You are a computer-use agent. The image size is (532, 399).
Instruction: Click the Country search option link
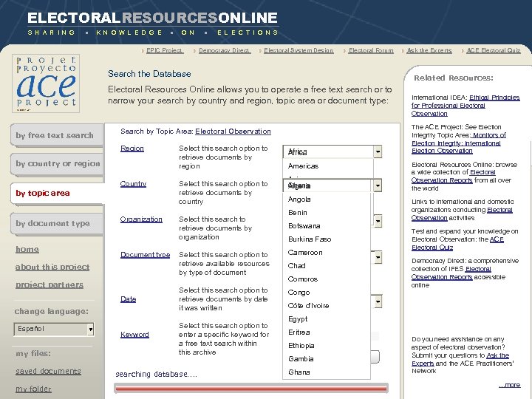pyautogui.click(x=133, y=184)
